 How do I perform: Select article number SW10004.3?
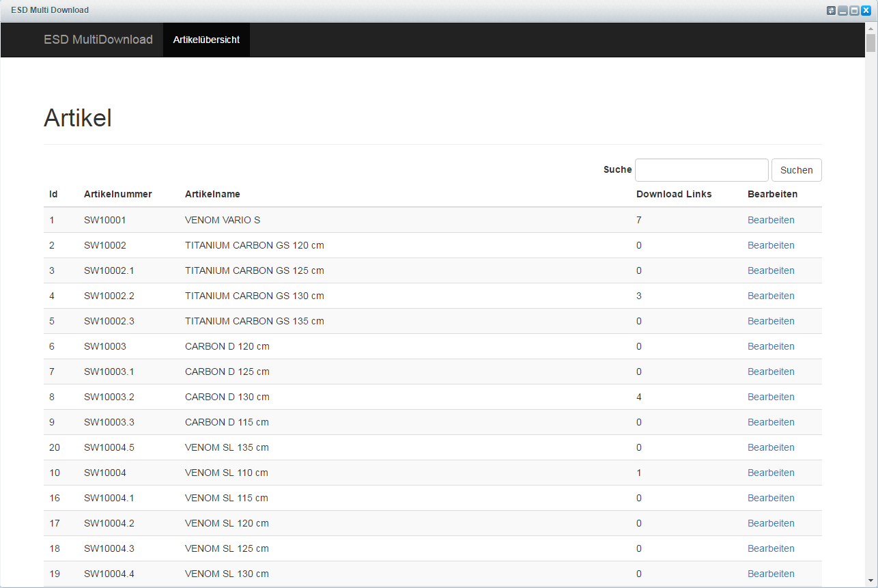[109, 548]
